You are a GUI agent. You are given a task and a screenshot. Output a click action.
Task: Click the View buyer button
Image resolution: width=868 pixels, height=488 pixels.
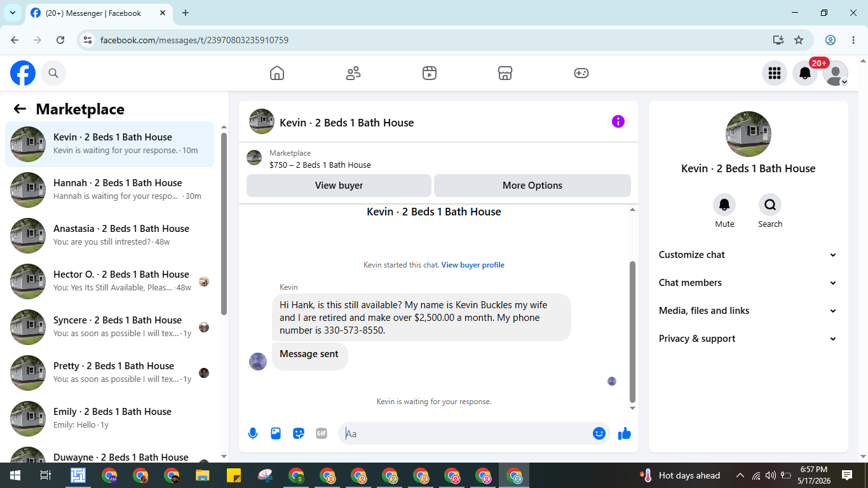(339, 186)
